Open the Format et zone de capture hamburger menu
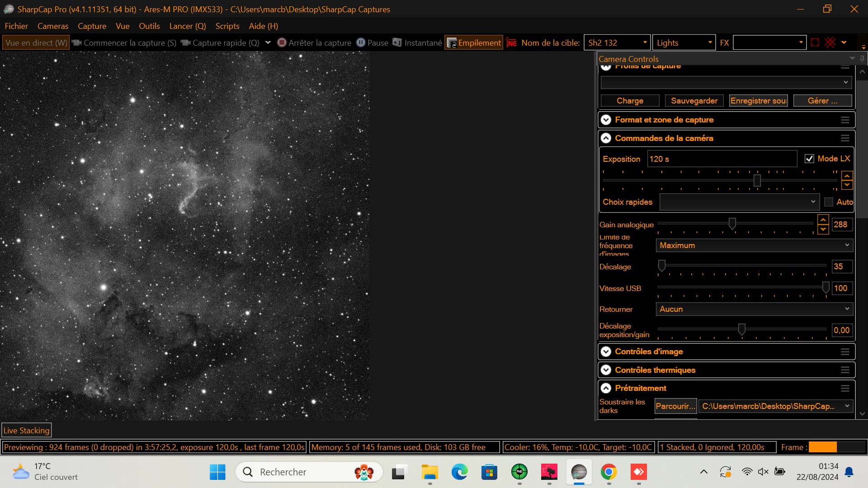Viewport: 868px width, 488px height. click(845, 120)
